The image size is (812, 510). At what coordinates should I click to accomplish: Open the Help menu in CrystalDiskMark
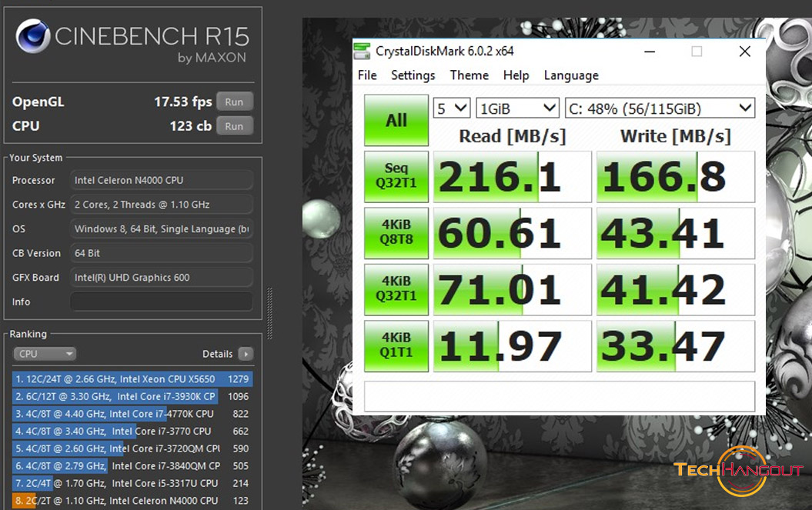click(x=516, y=75)
